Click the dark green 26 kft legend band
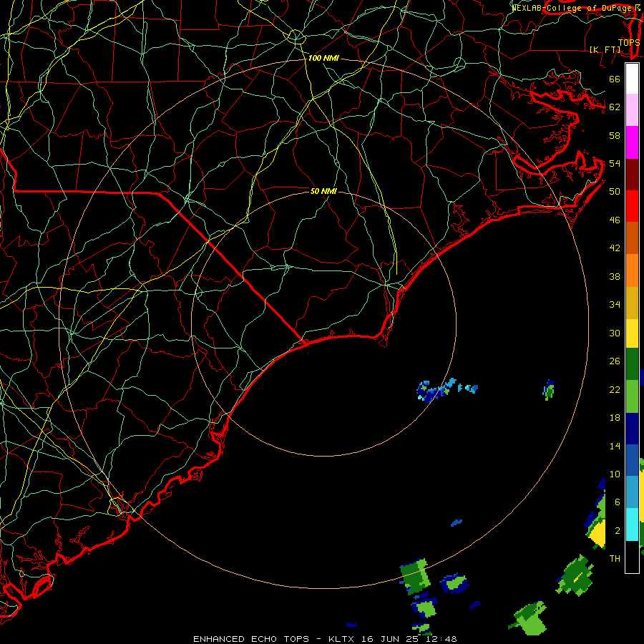Screen dimensions: 644x644 [x=632, y=364]
